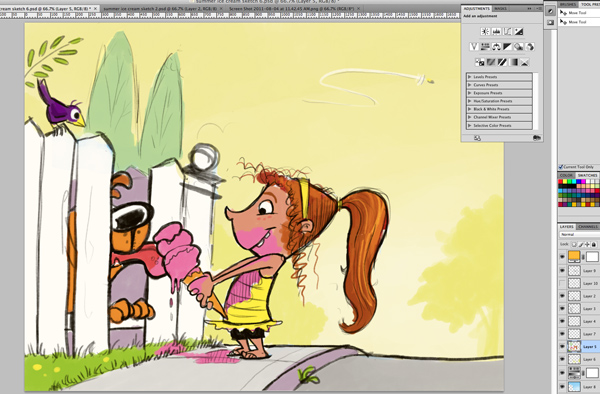Viewport: 600px width, 394px height.
Task: Click the lock all padlock icon
Action: point(594,244)
